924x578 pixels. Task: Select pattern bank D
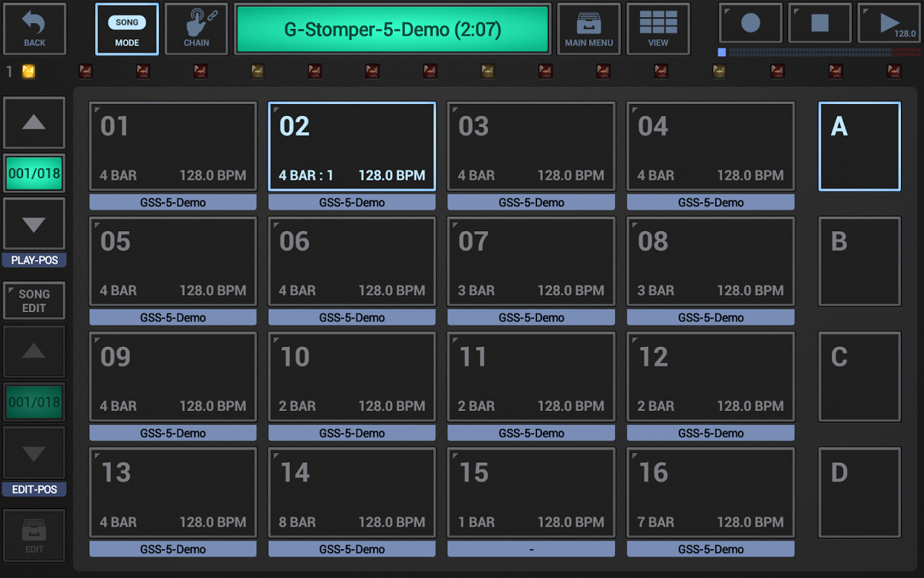pyautogui.click(x=859, y=493)
